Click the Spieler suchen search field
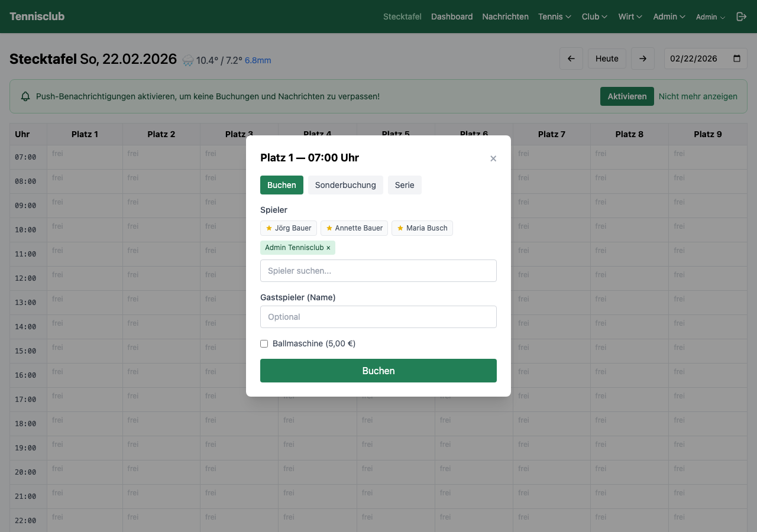Viewport: 757px width, 532px height. (378, 271)
